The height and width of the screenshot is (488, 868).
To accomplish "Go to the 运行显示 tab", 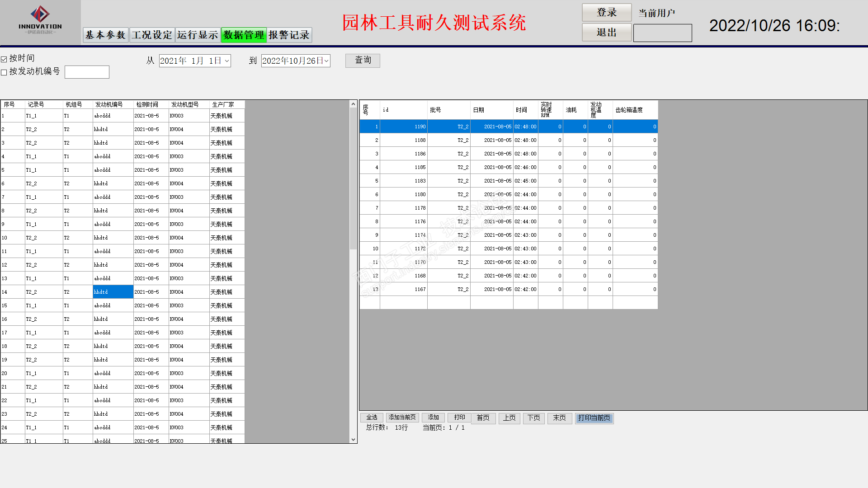I will coord(198,35).
